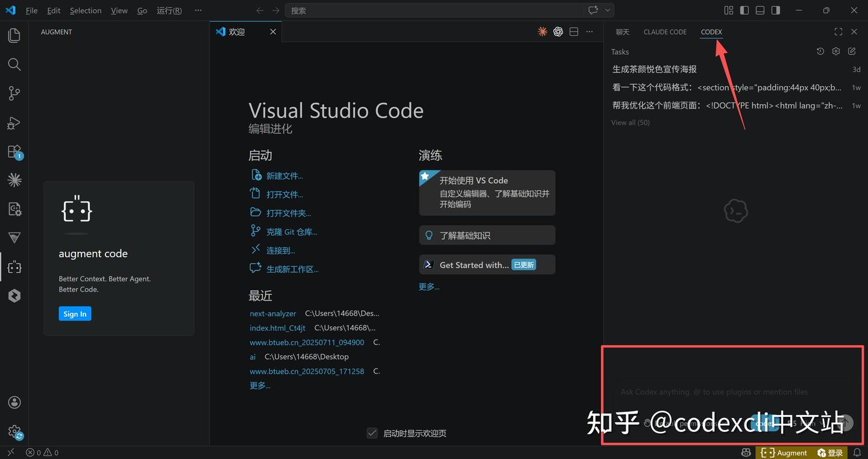Toggle the primary side bar visibility
The width and height of the screenshot is (868, 459).
[744, 10]
